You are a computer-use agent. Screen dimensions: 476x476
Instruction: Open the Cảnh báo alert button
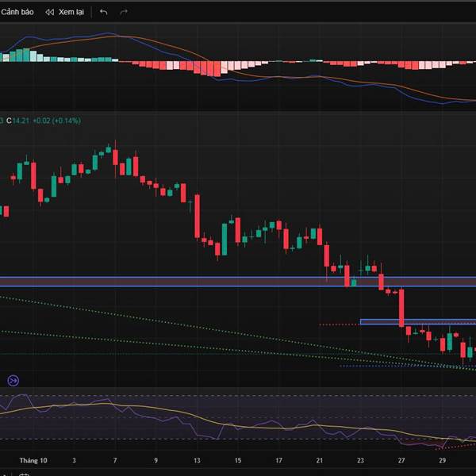17,12
